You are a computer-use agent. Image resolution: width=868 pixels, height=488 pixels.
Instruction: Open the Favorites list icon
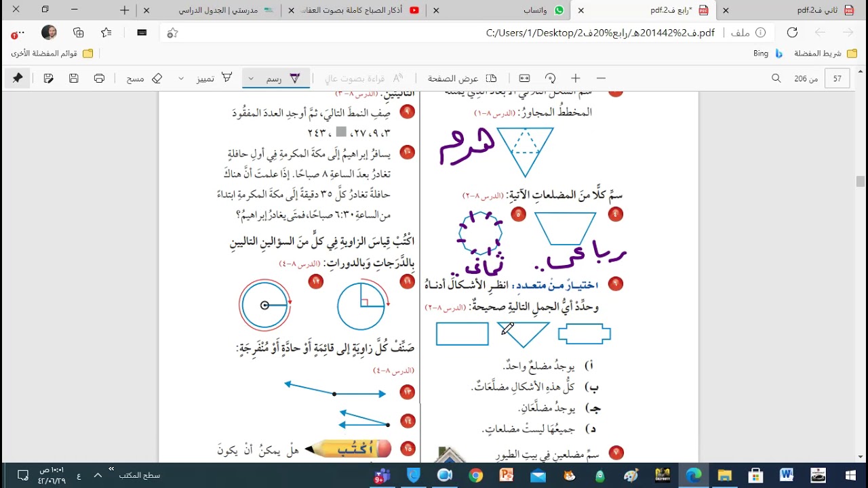(x=106, y=33)
